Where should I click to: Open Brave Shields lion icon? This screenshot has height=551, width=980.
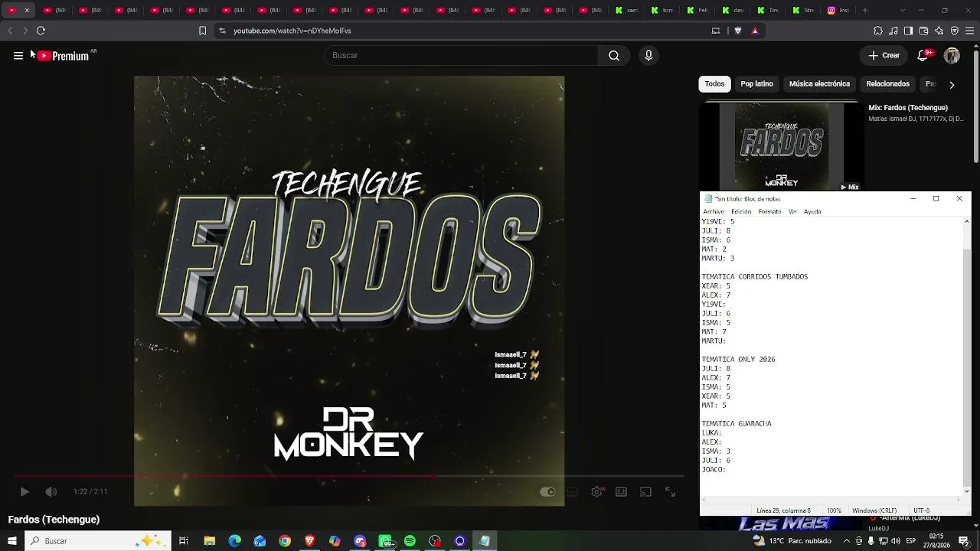738,31
